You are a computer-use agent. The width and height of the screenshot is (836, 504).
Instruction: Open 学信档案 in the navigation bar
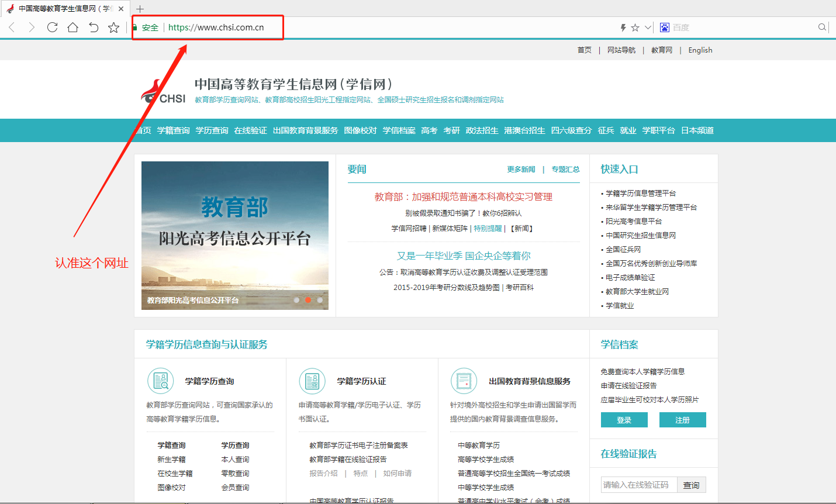click(x=399, y=130)
